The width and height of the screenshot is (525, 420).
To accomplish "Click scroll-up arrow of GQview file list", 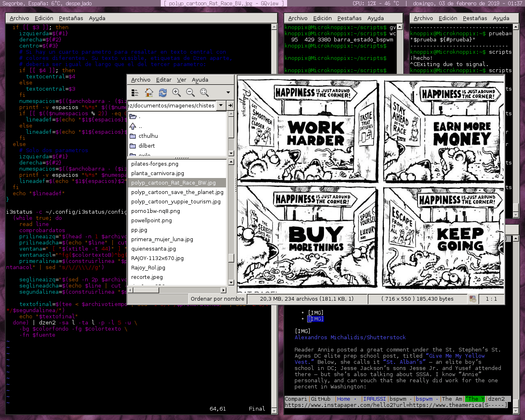I will click(231, 162).
